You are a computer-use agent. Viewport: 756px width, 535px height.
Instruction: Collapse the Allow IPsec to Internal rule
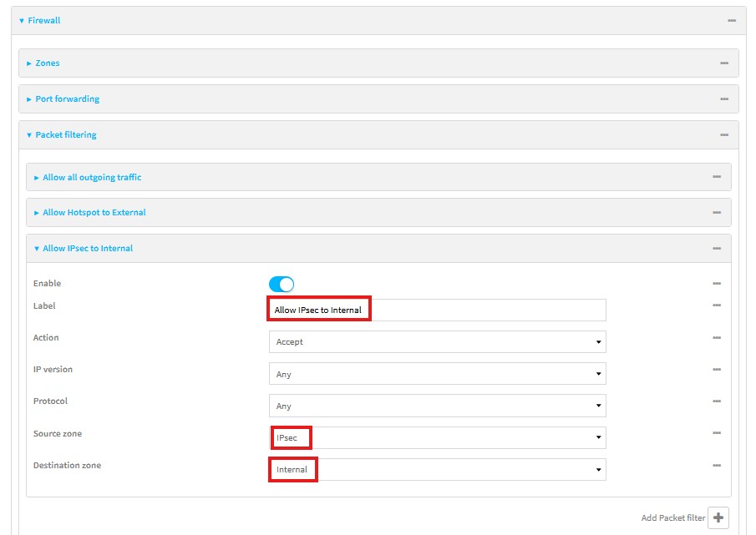tap(88, 249)
